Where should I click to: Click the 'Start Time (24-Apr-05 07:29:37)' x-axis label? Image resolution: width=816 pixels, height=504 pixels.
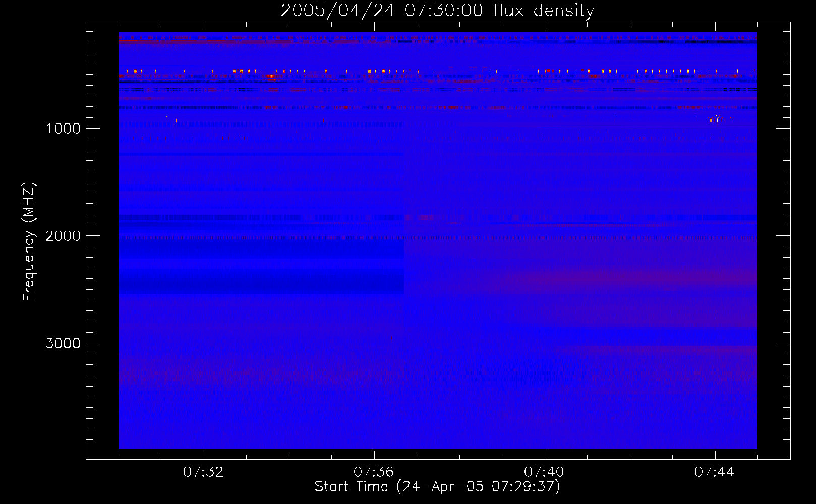pos(437,487)
